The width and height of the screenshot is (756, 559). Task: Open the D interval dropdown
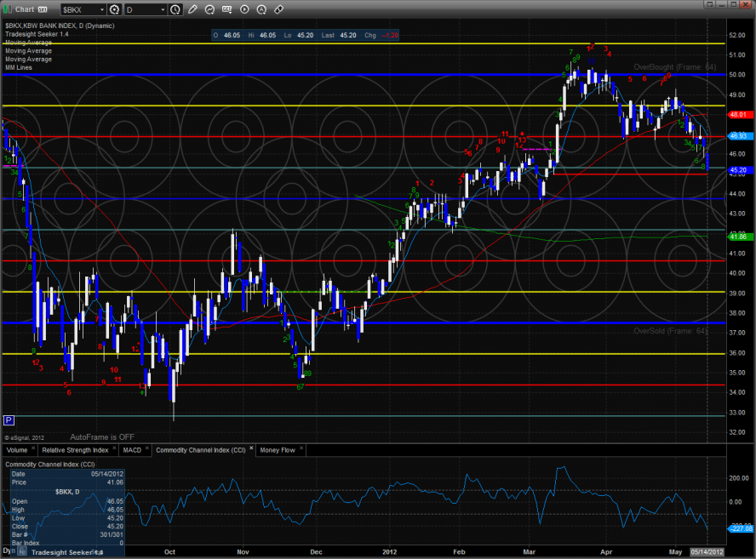162,9
